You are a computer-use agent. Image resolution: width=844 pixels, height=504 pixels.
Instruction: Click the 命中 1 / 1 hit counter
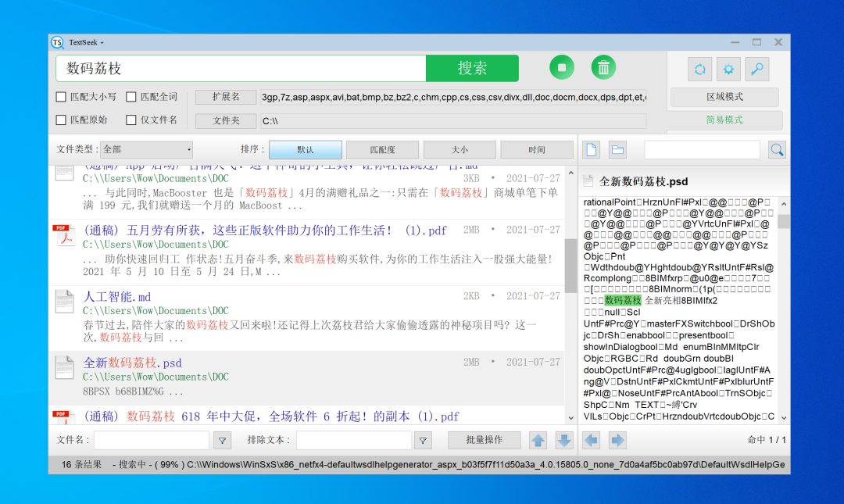tap(767, 440)
